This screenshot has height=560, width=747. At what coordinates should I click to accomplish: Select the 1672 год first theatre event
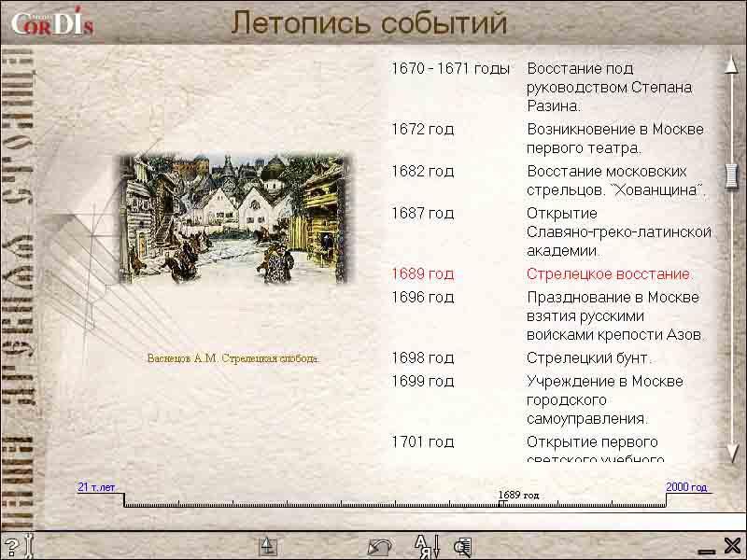[614, 138]
